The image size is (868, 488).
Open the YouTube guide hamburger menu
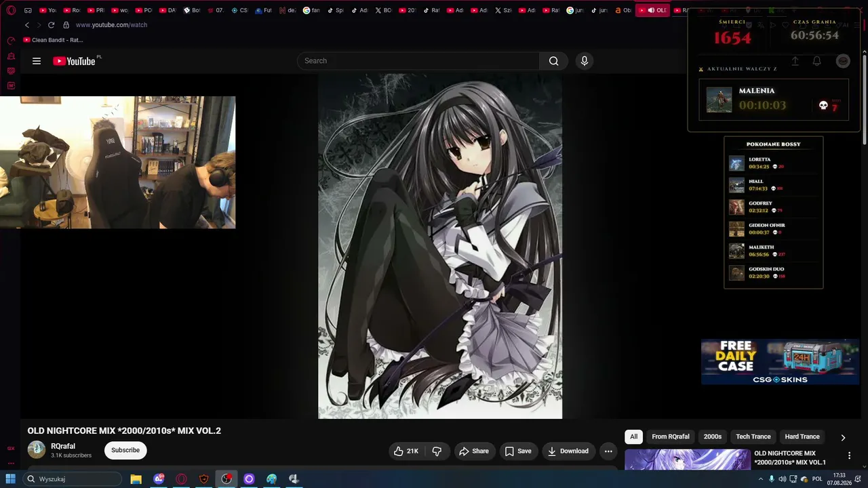pyautogui.click(x=37, y=61)
